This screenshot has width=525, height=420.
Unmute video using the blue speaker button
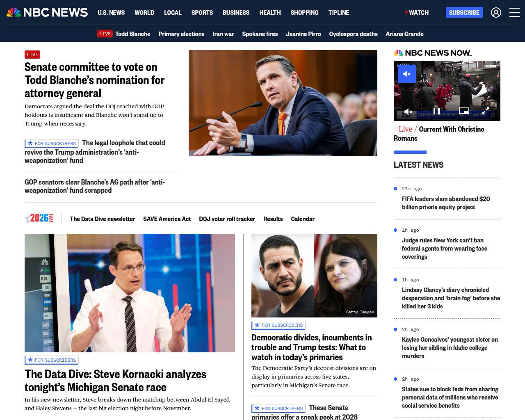[x=407, y=74]
